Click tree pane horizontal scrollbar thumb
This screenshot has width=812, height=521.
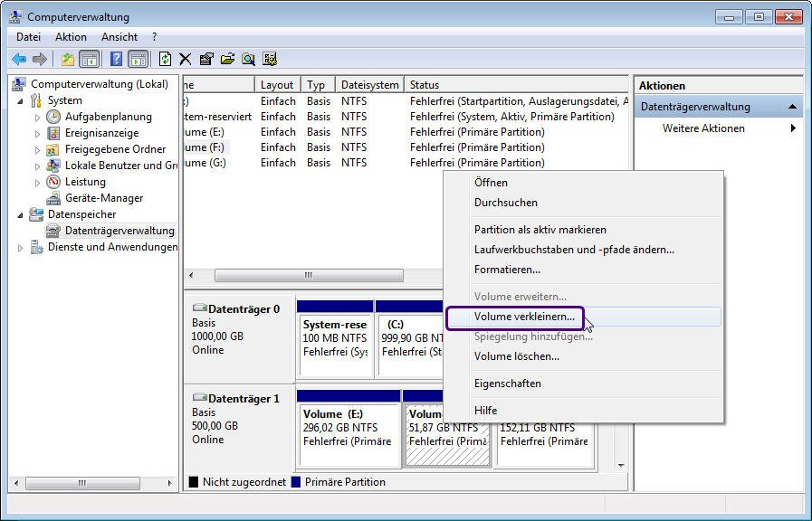click(x=82, y=483)
